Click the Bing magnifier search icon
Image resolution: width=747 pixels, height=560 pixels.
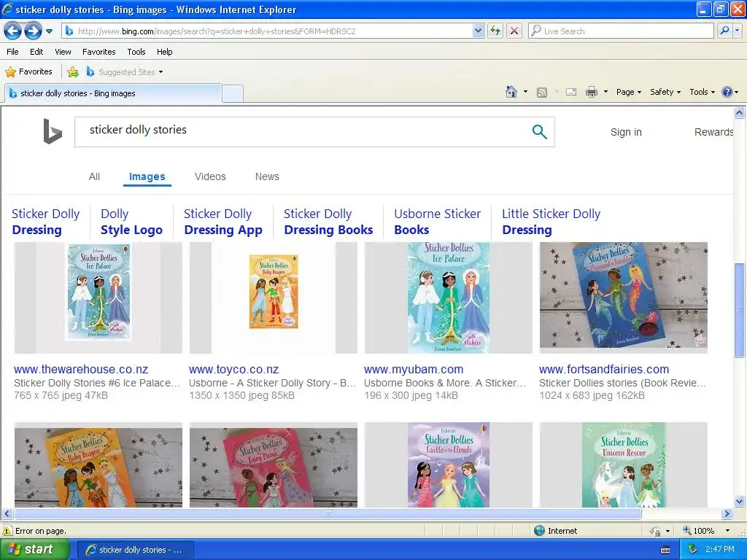coord(539,131)
